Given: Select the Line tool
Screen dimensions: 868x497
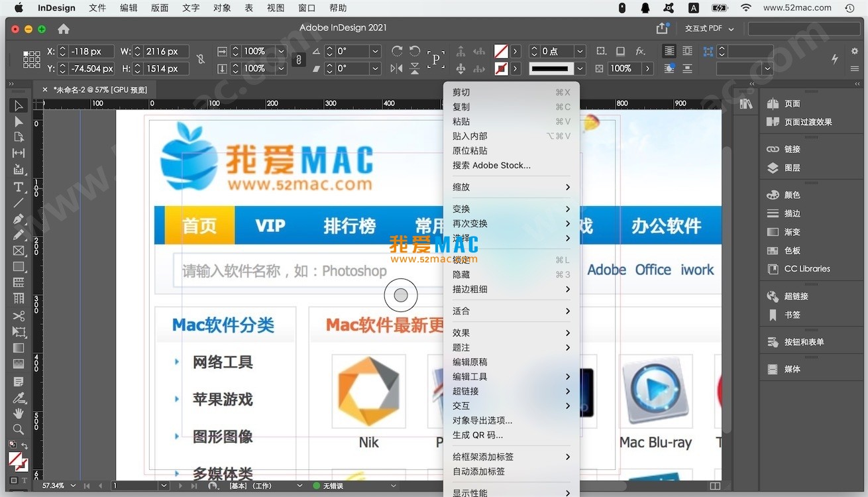Looking at the screenshot, I should (19, 203).
